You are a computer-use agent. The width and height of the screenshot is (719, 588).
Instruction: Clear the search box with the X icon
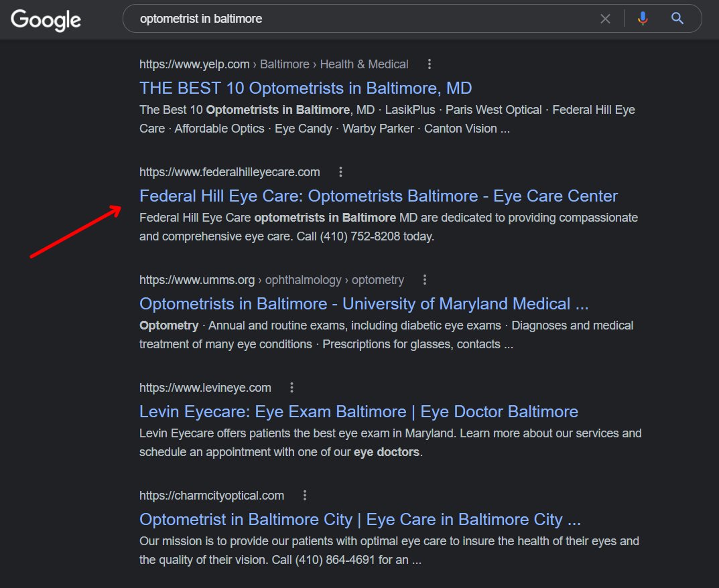[x=605, y=19]
